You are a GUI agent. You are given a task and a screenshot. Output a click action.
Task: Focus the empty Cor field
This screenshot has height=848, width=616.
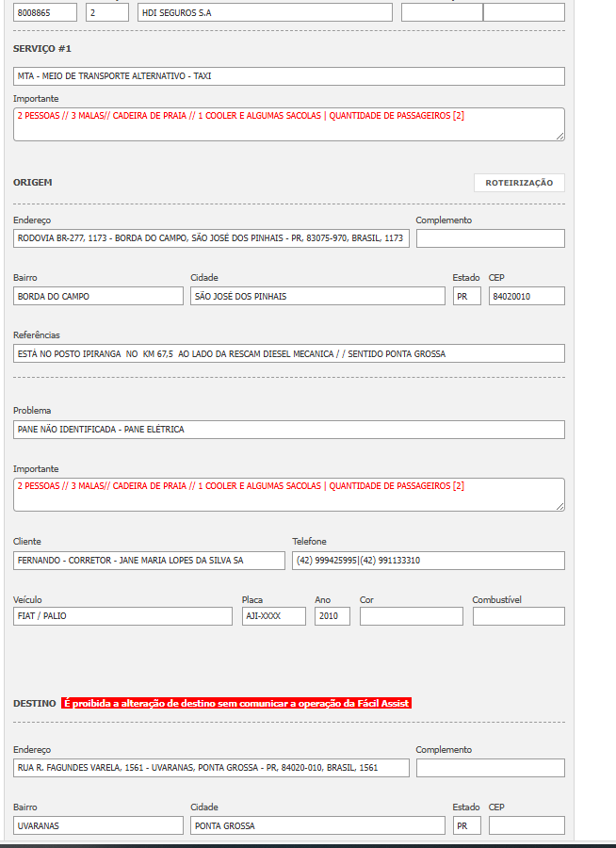[411, 616]
